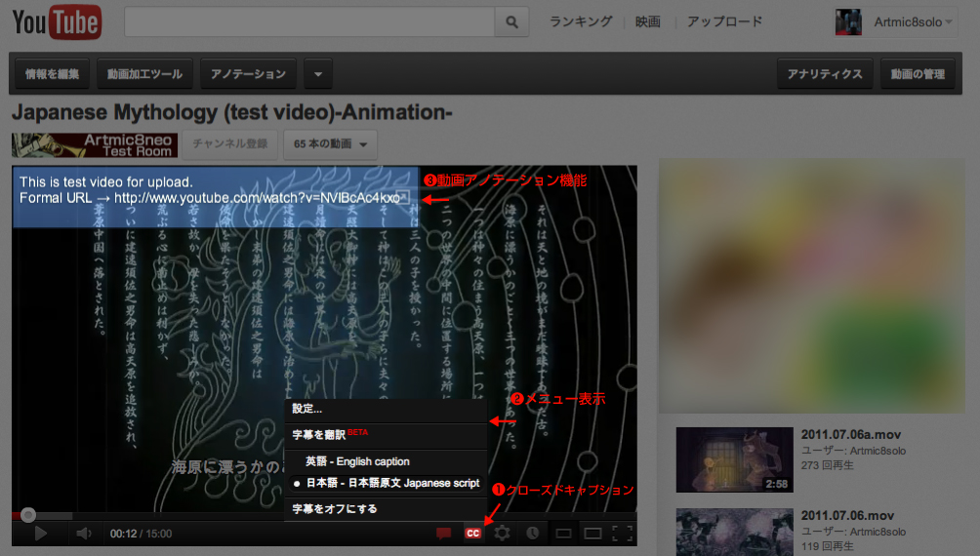980x556 pixels.
Task: Switch to large player size
Action: [592, 533]
